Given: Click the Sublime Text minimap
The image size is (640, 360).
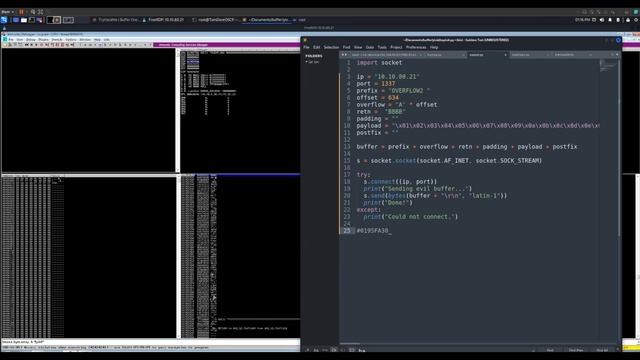Looking at the screenshot, I should point(608,66).
